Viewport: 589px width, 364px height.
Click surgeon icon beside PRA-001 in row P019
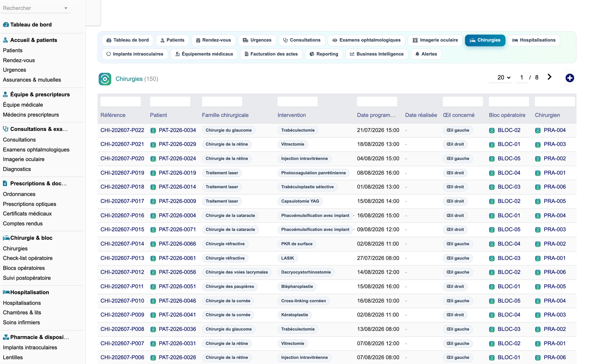coord(538,173)
